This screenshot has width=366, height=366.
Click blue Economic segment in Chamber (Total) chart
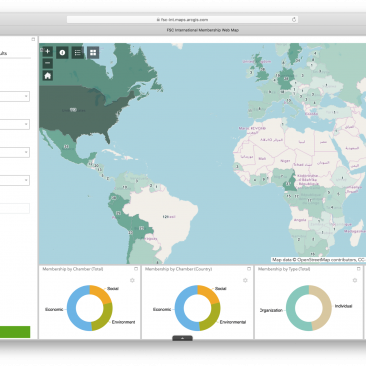72,308
